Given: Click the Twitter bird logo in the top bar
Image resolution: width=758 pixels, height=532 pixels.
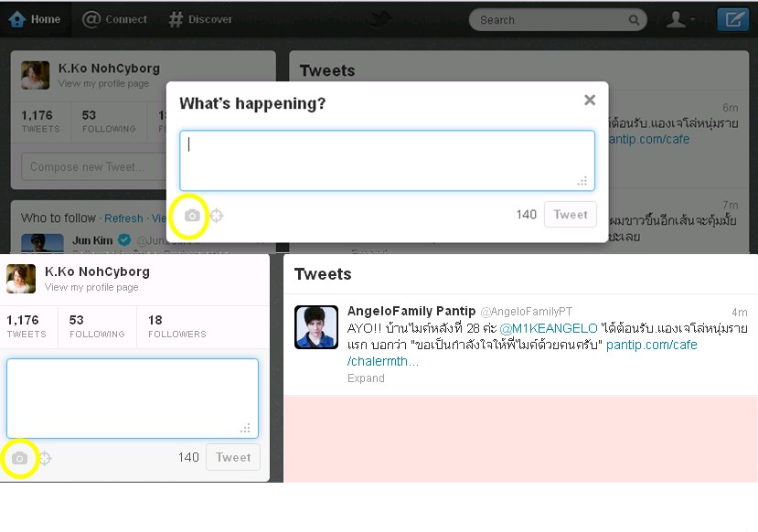Looking at the screenshot, I should [379, 20].
